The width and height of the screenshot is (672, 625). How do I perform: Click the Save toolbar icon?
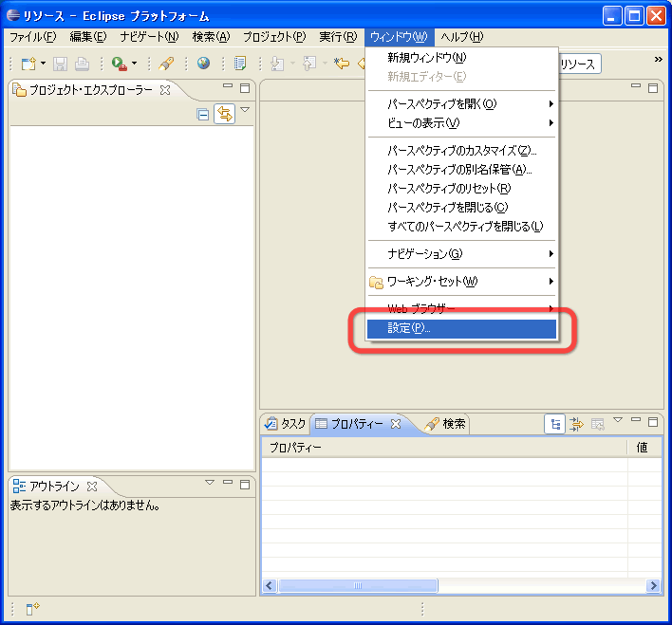point(60,64)
